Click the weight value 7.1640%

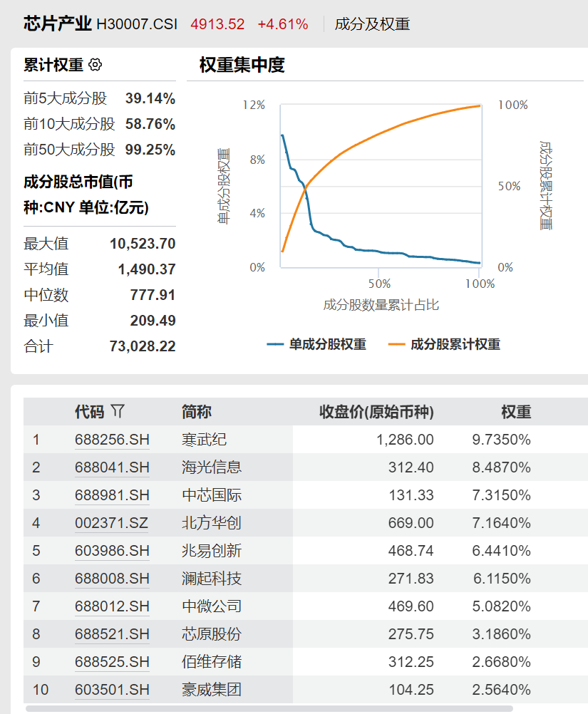(x=502, y=523)
